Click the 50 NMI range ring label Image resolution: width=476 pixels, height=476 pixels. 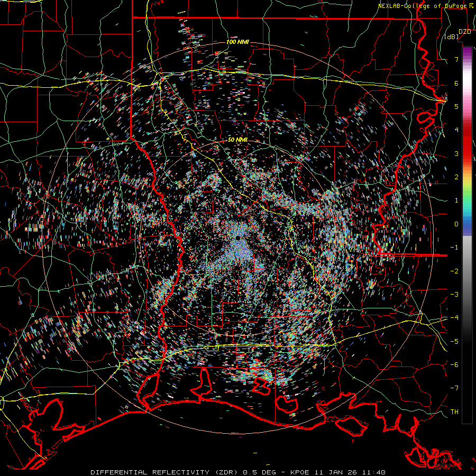click(237, 140)
